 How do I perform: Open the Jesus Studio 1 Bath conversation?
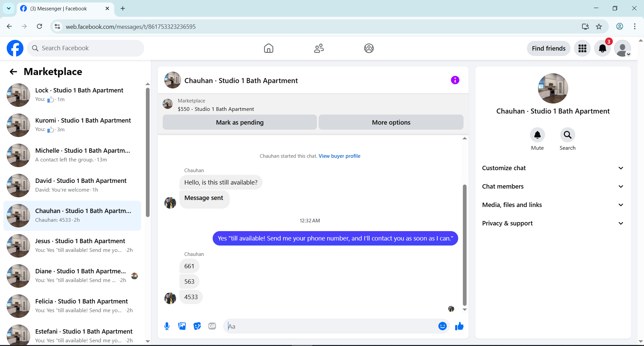tap(72, 246)
